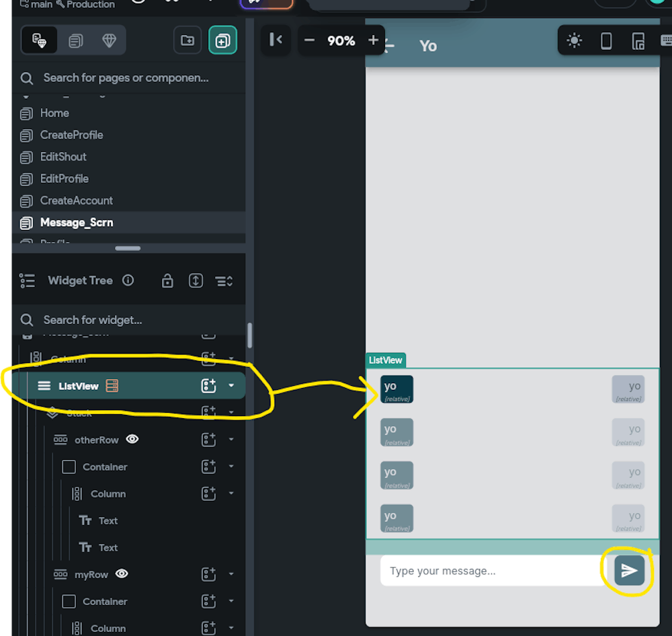The width and height of the screenshot is (672, 636).
Task: Click the send message arrow button
Action: [x=629, y=571]
